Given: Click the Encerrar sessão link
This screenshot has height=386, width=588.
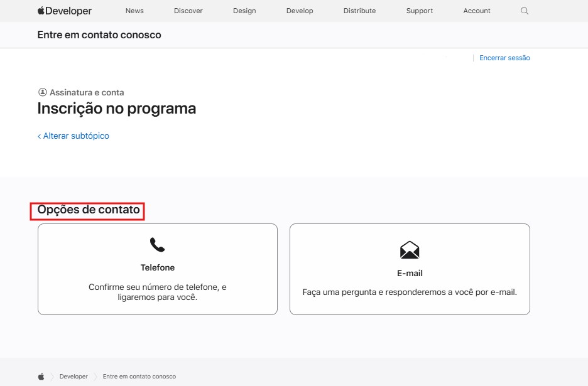Looking at the screenshot, I should pyautogui.click(x=504, y=58).
